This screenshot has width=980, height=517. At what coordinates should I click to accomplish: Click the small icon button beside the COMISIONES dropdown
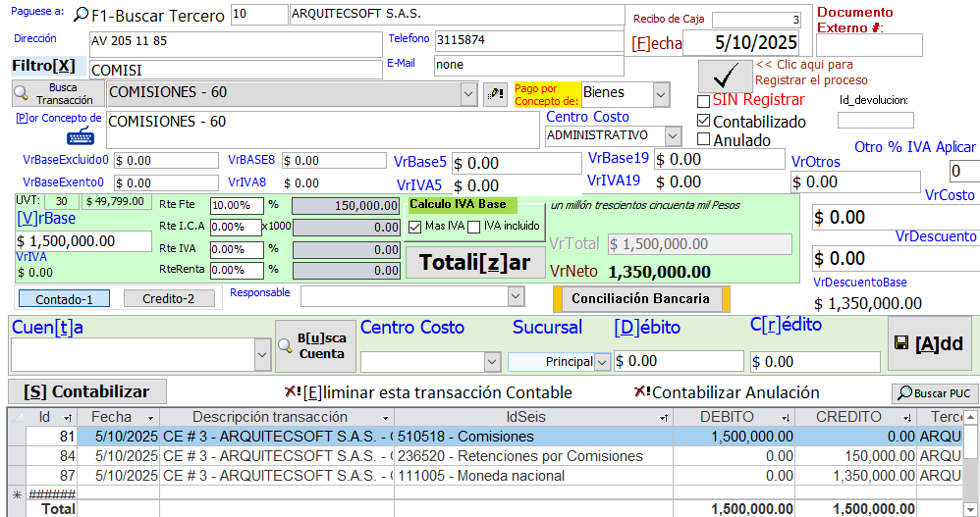point(495,93)
